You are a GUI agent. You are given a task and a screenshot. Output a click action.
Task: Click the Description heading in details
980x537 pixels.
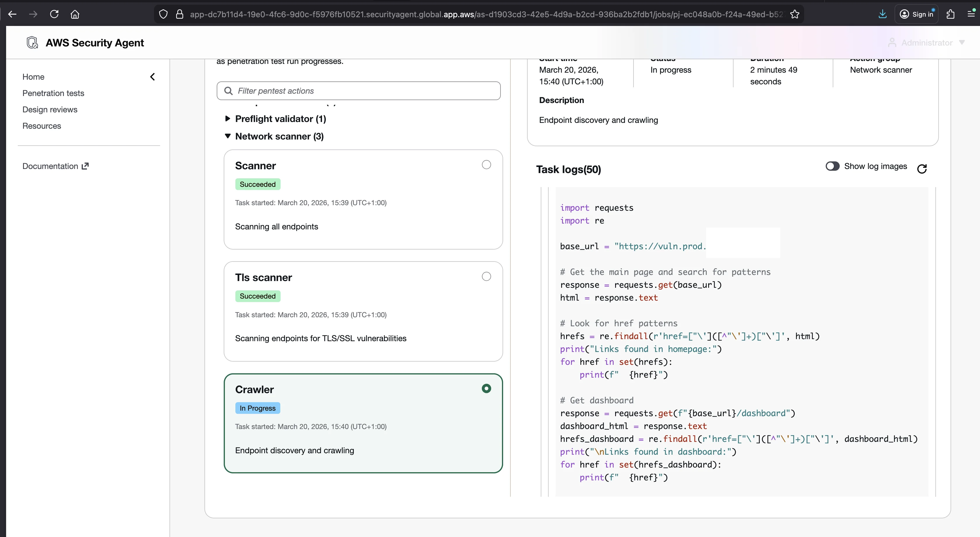pos(561,100)
